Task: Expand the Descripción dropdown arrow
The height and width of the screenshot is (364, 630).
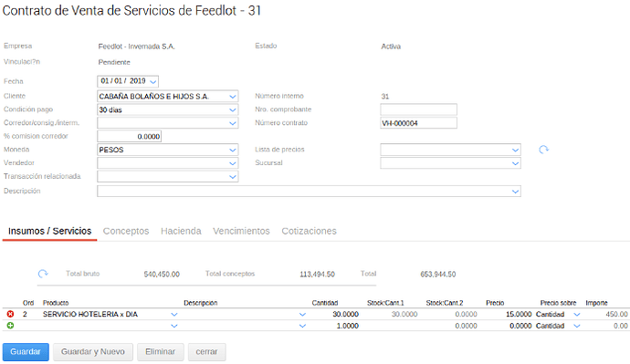Action: (x=516, y=192)
